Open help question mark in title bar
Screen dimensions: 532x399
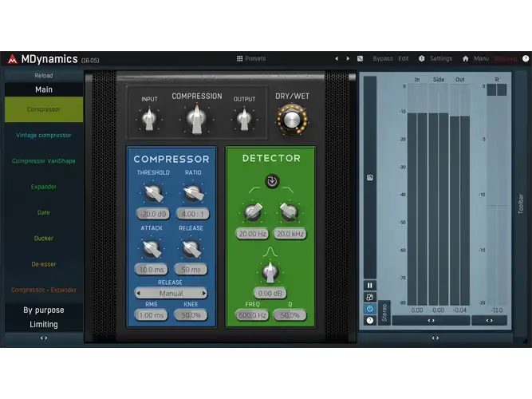pos(526,58)
